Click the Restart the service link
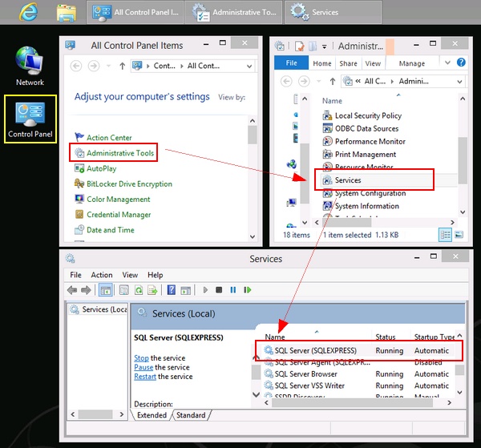 (145, 377)
